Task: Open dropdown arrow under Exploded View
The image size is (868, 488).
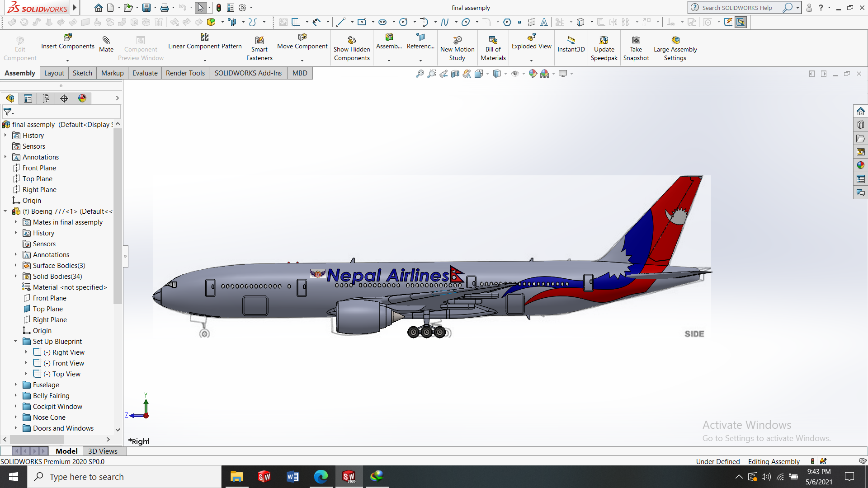Action: click(532, 61)
